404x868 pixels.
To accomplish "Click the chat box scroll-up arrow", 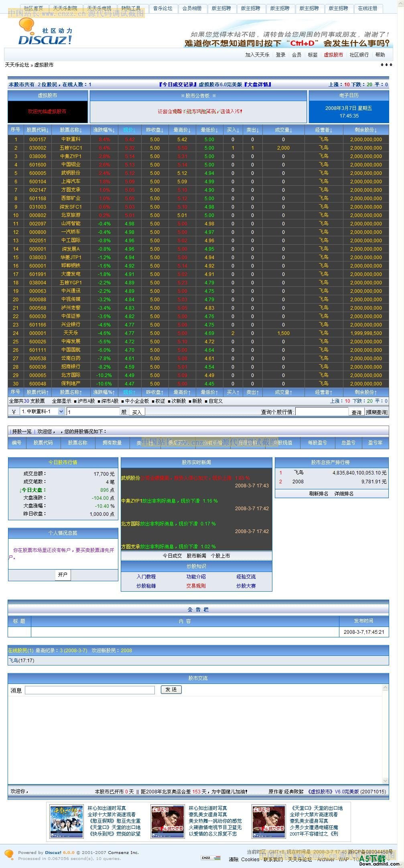I will click(x=385, y=688).
